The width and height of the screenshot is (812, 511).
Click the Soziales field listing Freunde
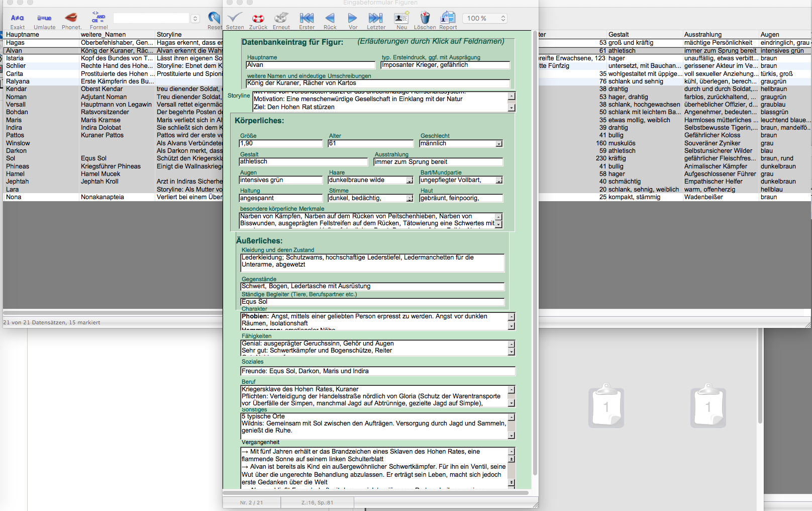point(378,371)
